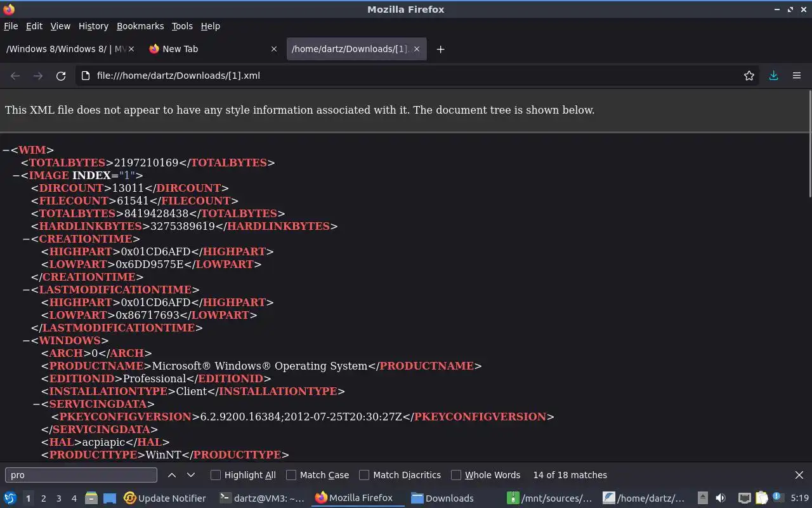The image size is (812, 508).
Task: Open the File menu
Action: click(11, 26)
